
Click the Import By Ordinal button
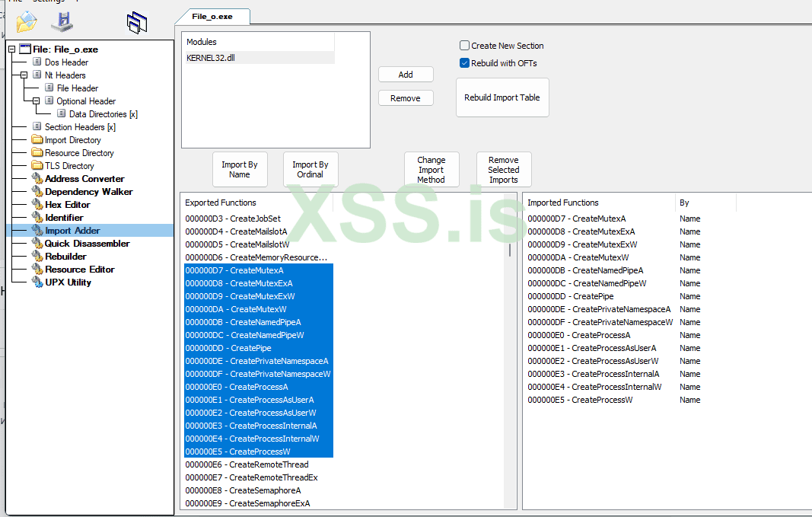(x=310, y=169)
